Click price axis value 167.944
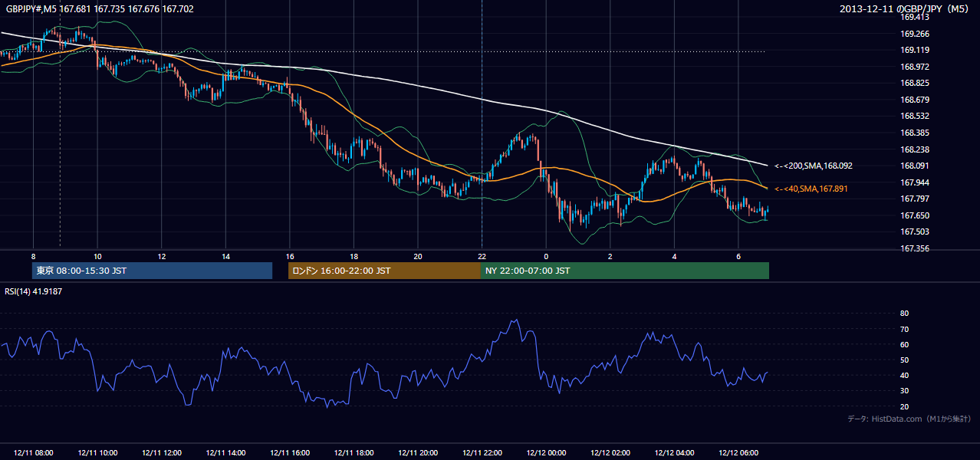Screen dimensions: 980x460 [x=914, y=182]
